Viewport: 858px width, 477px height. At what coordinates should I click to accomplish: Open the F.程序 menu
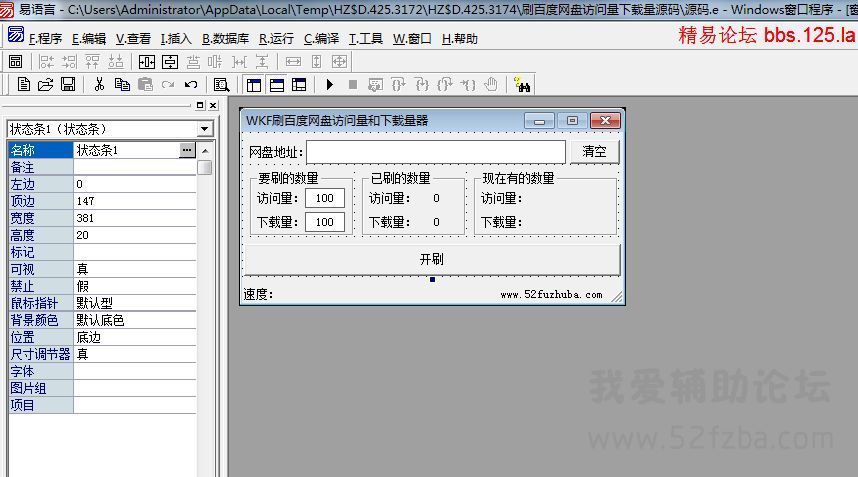coord(45,39)
